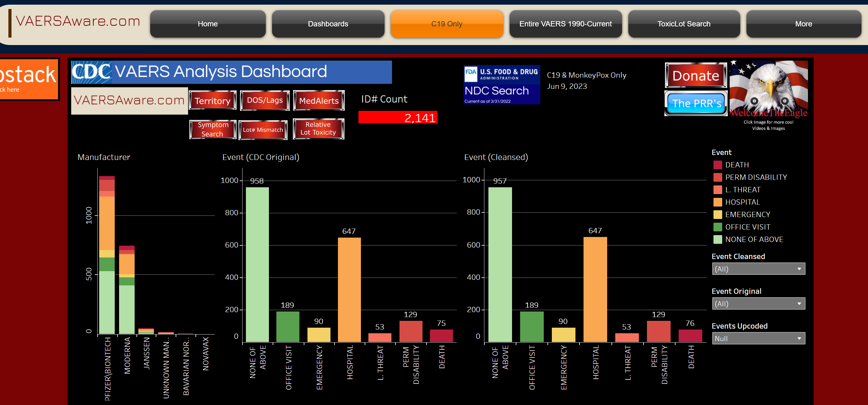Click PERM DISABILITY bar in Cleansed chart
Image resolution: width=868 pixels, height=405 pixels.
(x=658, y=332)
